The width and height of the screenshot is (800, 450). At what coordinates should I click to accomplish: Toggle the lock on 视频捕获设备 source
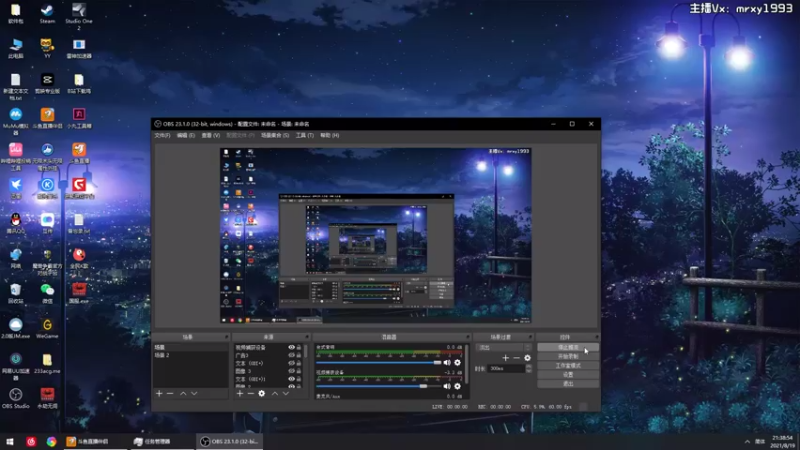(x=299, y=347)
